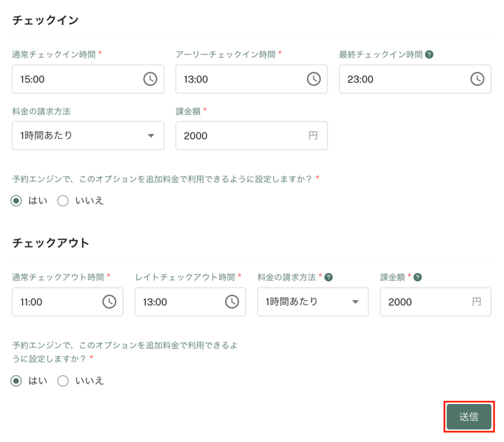Open clock picker for 通常チェックアウト時間

pos(109,301)
